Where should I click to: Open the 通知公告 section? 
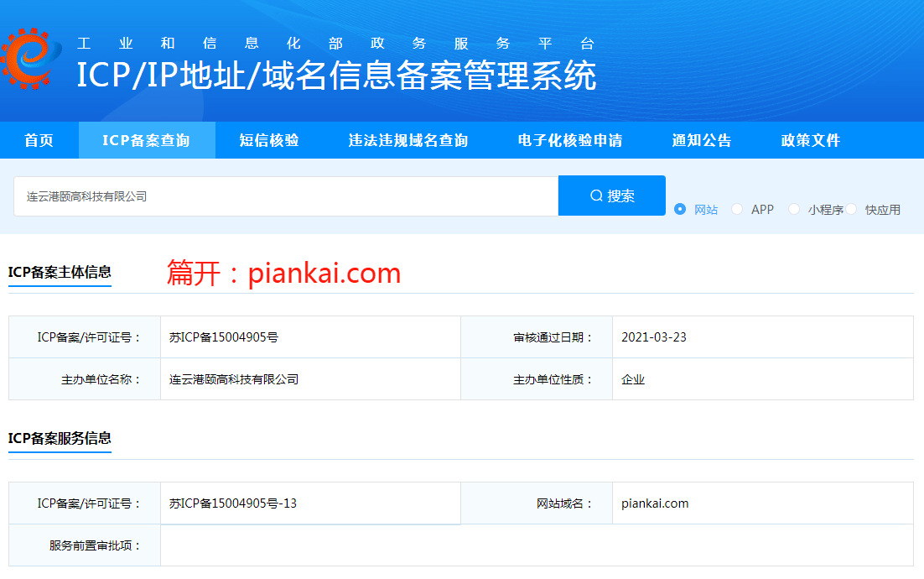(701, 140)
